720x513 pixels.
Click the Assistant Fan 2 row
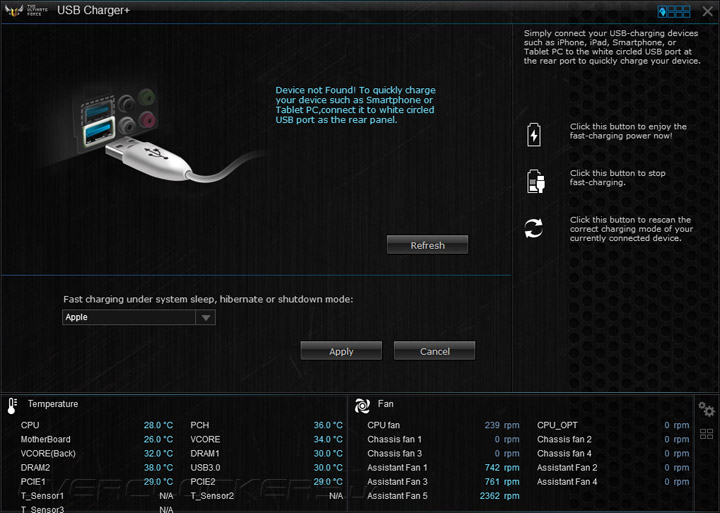point(613,468)
